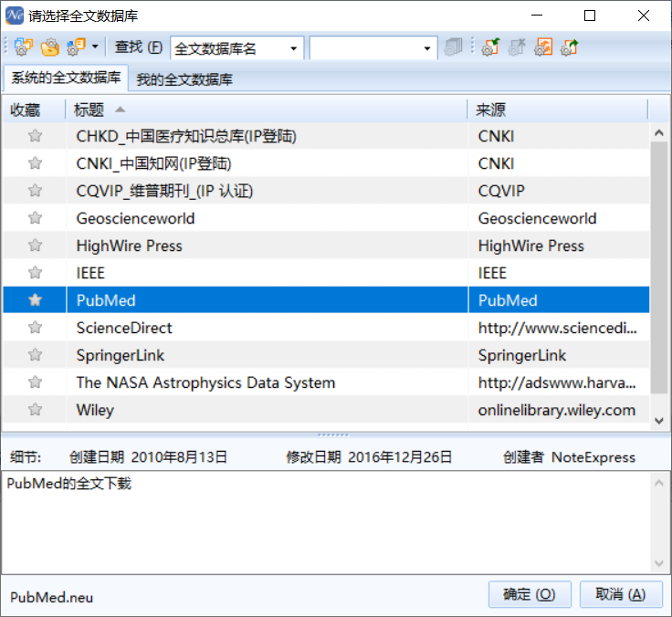Image resolution: width=672 pixels, height=617 pixels.
Task: Toggle favorite star for IEEE
Action: pos(35,273)
